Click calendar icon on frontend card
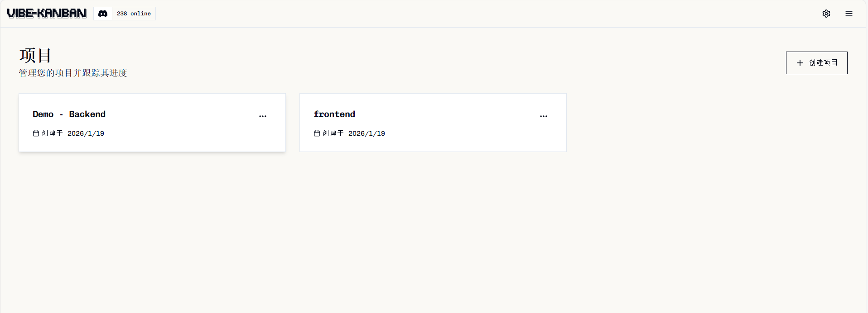 click(x=317, y=133)
